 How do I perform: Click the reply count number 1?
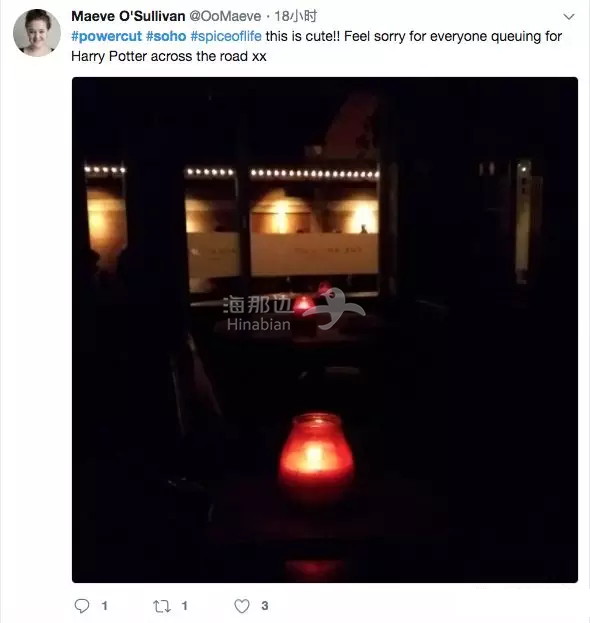[x=104, y=606]
